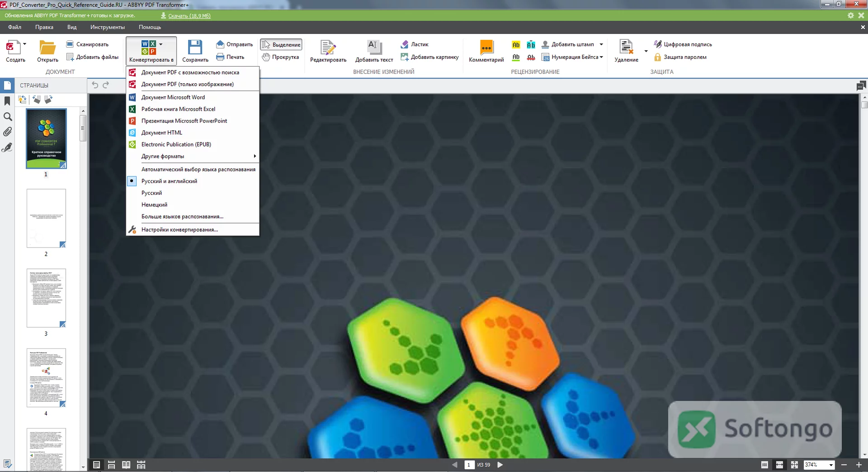The height and width of the screenshot is (472, 868).
Task: Expand Other formats (Другие форматы) submenu
Action: point(193,156)
